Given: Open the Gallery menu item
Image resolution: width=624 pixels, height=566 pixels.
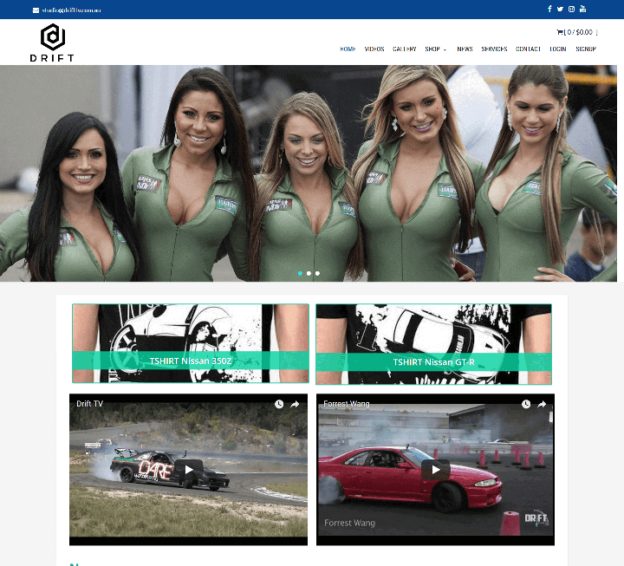Looking at the screenshot, I should [x=404, y=49].
